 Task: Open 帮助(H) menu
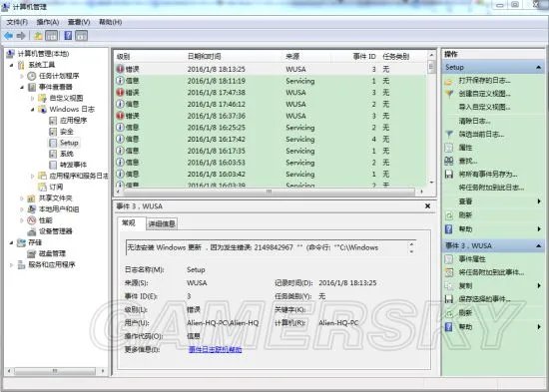click(110, 22)
